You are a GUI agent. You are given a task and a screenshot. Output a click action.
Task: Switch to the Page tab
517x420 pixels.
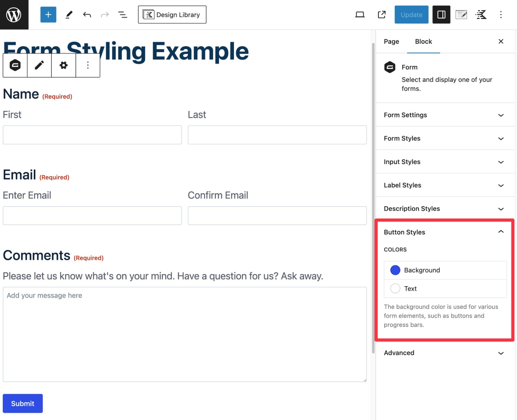point(391,41)
